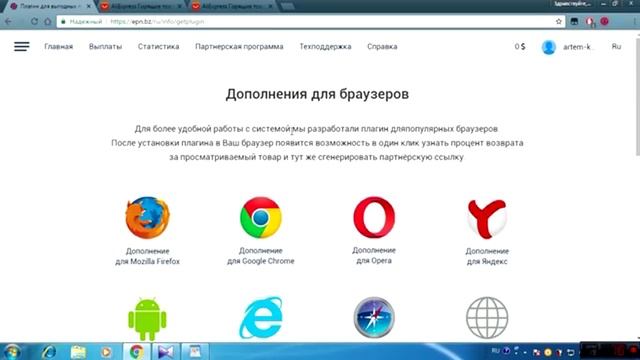Click the page vertical scrollbar
The width and height of the screenshot is (640, 360).
[x=637, y=96]
